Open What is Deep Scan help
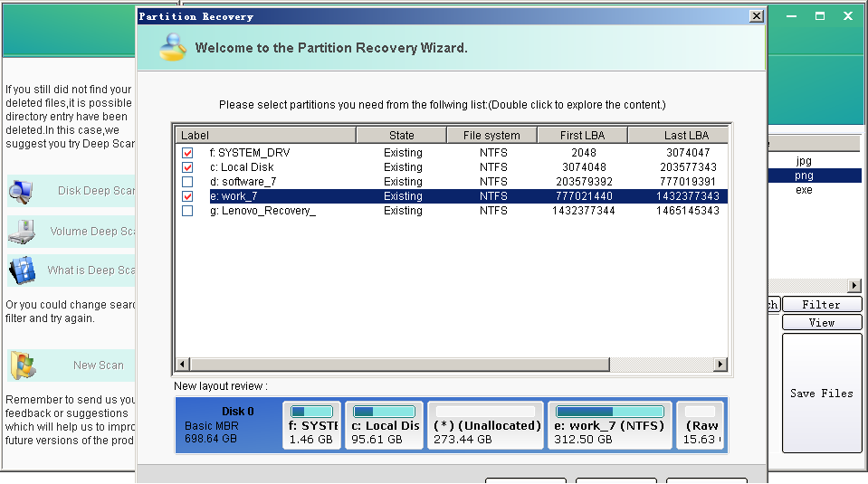 tap(71, 270)
